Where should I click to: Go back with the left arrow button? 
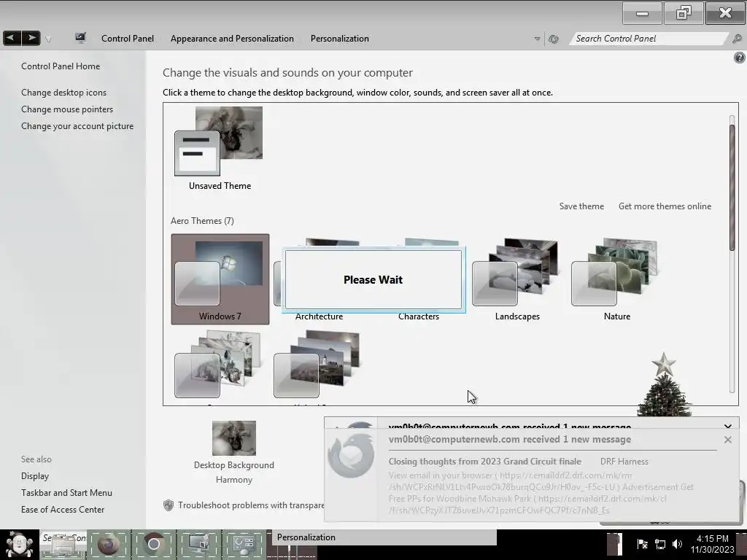(x=12, y=38)
